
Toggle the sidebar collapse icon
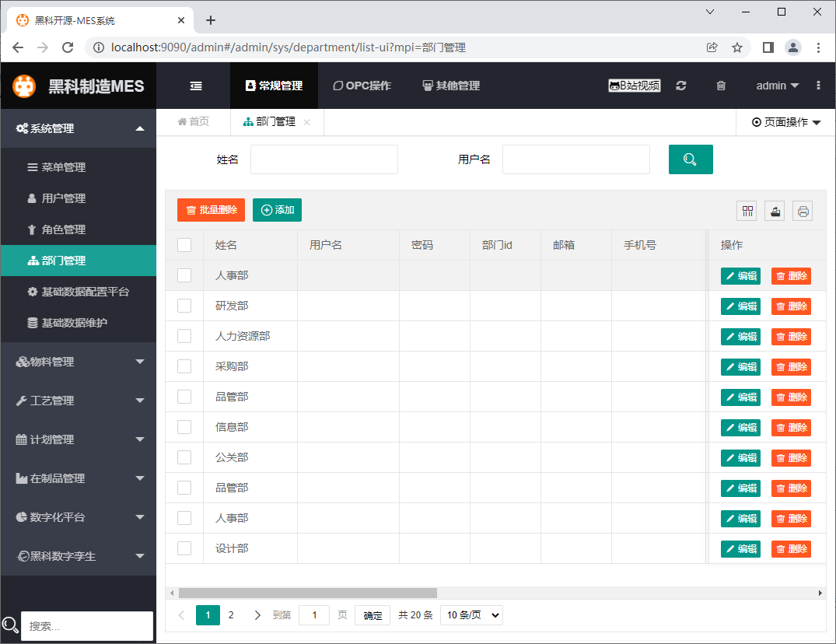(x=196, y=86)
